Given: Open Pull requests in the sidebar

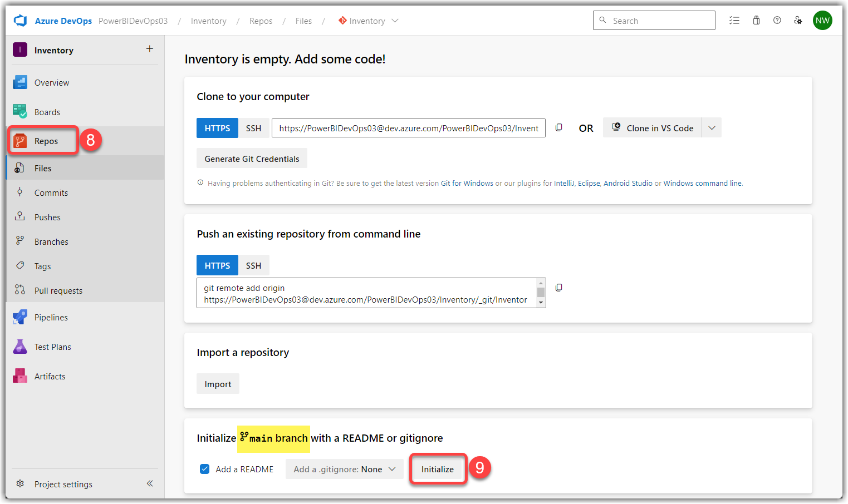Looking at the screenshot, I should coord(86,290).
